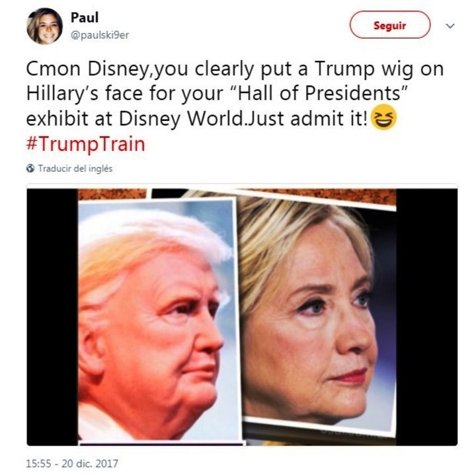Open the left orange-toned face photo
Screen dimensions: 476x475
pyautogui.click(x=158, y=319)
